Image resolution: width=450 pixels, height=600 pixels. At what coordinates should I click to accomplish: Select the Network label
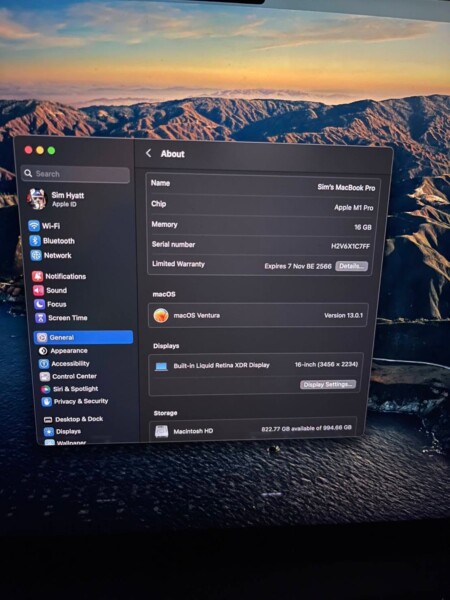coord(58,255)
